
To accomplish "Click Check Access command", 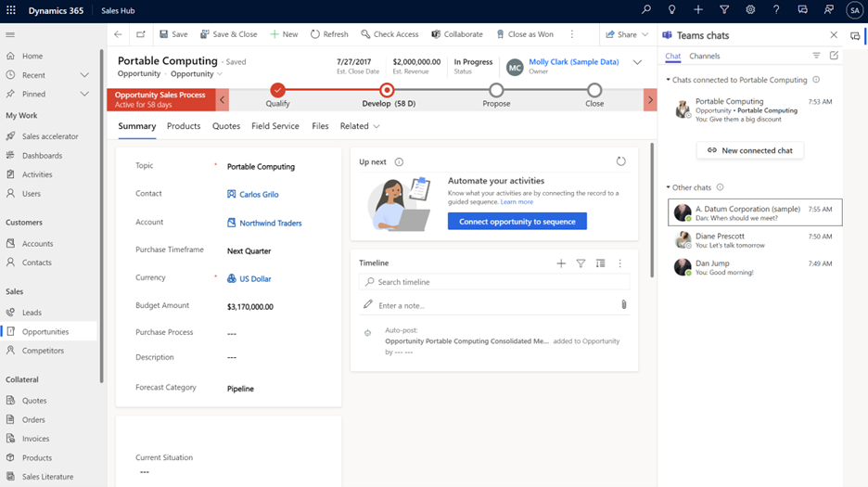I will click(x=389, y=34).
